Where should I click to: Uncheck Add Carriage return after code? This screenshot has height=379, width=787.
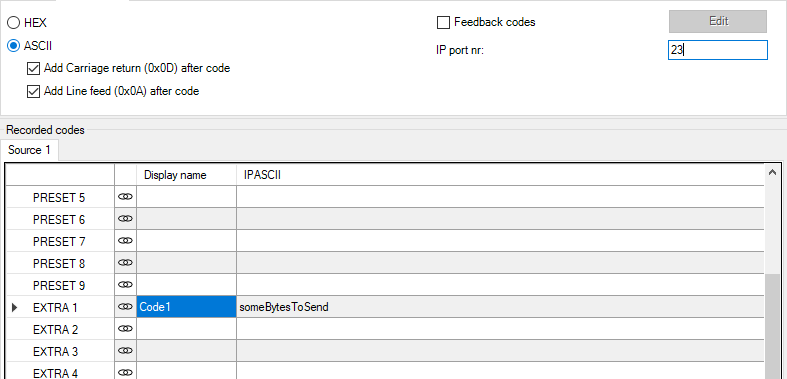click(34, 68)
